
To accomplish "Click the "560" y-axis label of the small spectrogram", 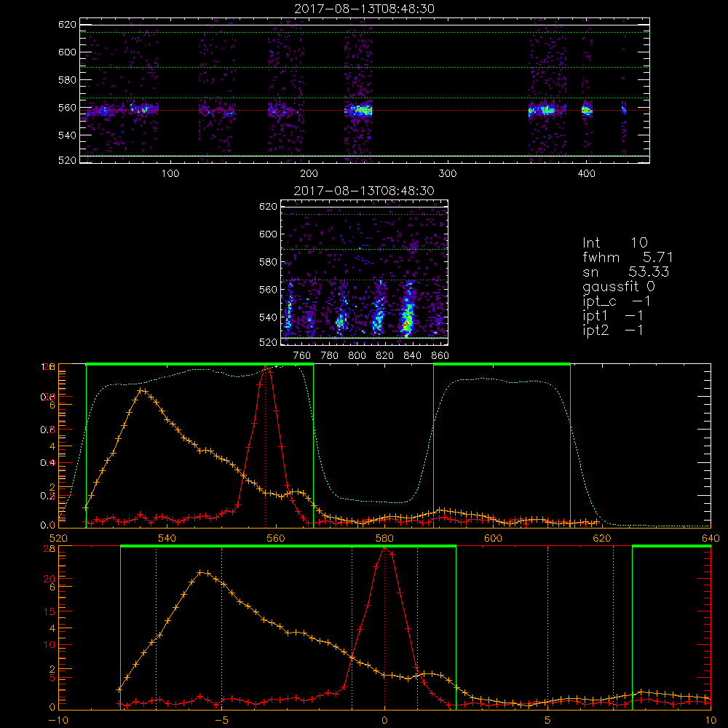I will click(268, 290).
